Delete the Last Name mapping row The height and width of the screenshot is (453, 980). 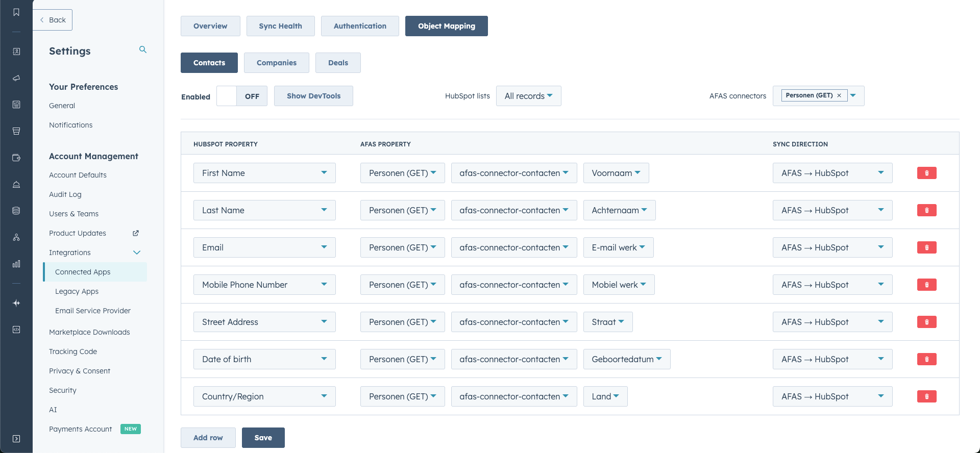tap(926, 210)
